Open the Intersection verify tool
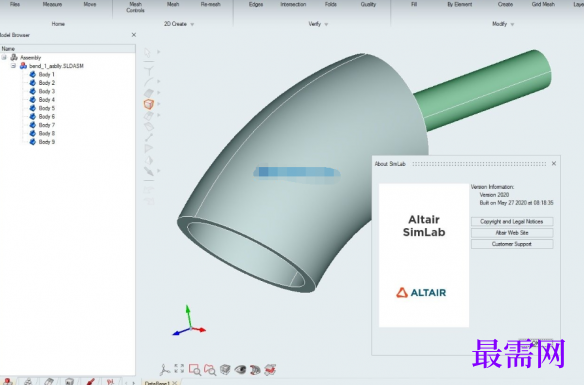The image size is (584, 385). 293,4
